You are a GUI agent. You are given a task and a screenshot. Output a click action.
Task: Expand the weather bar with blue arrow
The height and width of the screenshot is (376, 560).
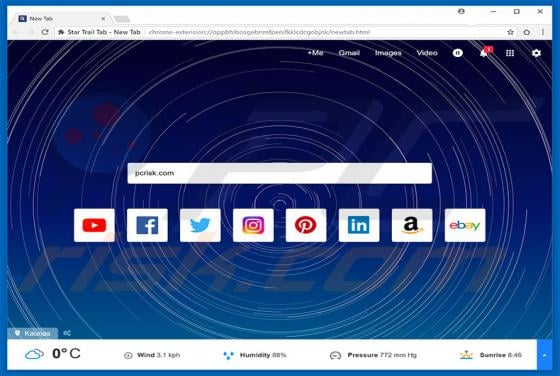click(x=545, y=355)
